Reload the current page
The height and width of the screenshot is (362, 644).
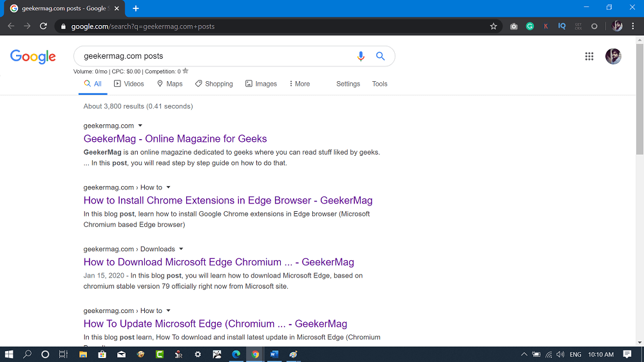pyautogui.click(x=43, y=26)
